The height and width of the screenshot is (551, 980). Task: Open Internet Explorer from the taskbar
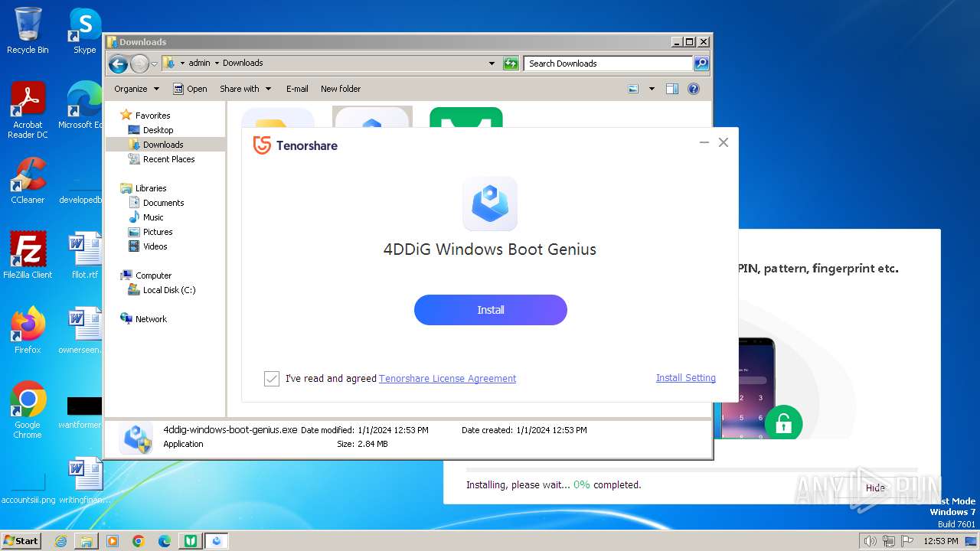coord(61,541)
